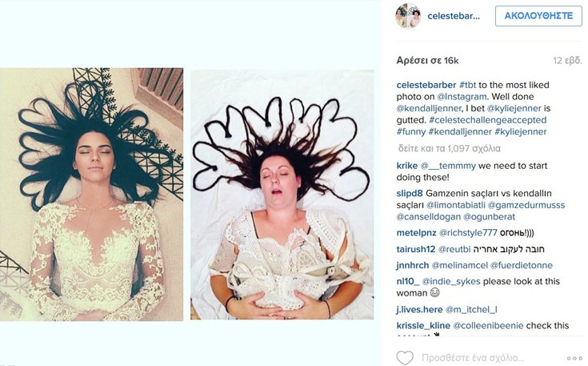This screenshot has width=588, height=366.
Task: Follow with the ΑΚΟΛΟΥΘΗΣΤΕ button
Action: [538, 16]
